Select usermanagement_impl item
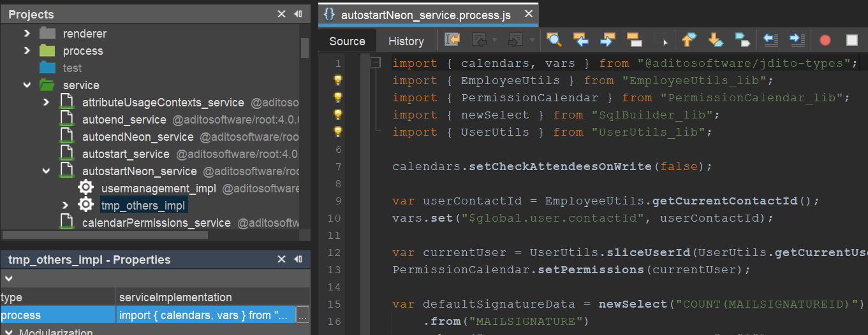868x335 pixels. click(x=159, y=188)
